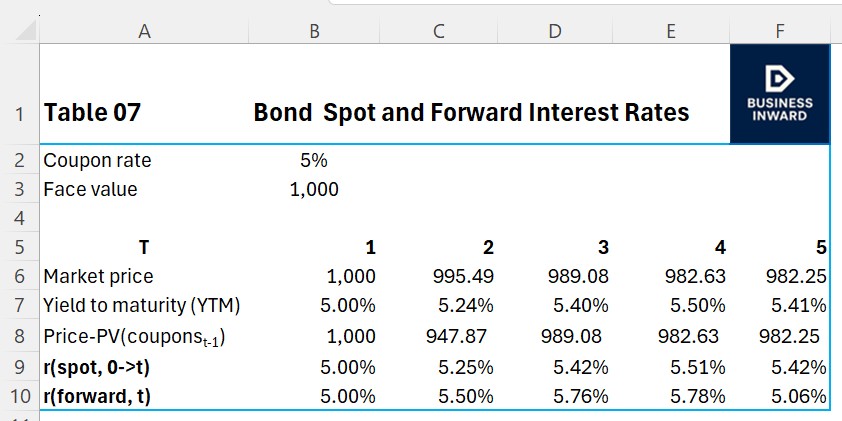Image resolution: width=842 pixels, height=421 pixels.
Task: Select the 5.76% forward rate cell
Action: tap(581, 396)
